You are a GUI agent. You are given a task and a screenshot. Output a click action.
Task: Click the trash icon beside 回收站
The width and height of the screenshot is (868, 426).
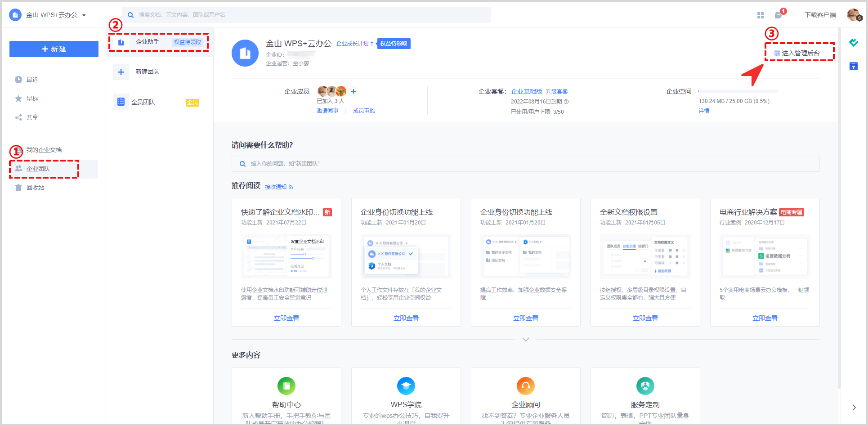[x=18, y=188]
